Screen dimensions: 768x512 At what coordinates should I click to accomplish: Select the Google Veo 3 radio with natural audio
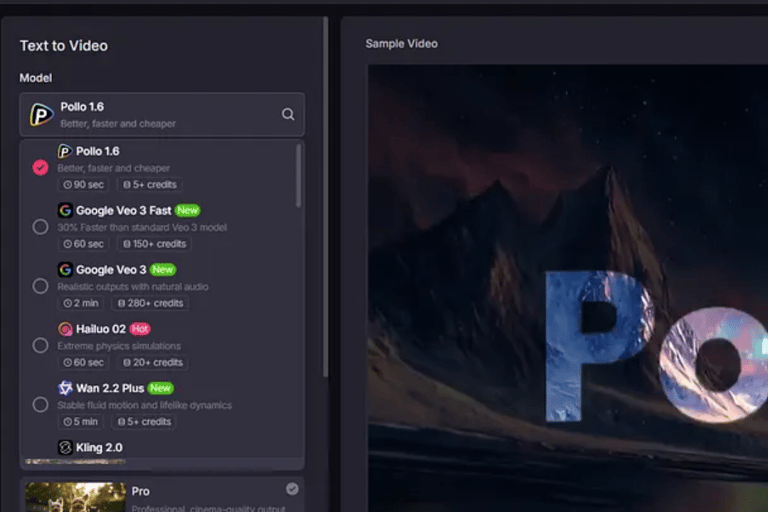(x=40, y=286)
